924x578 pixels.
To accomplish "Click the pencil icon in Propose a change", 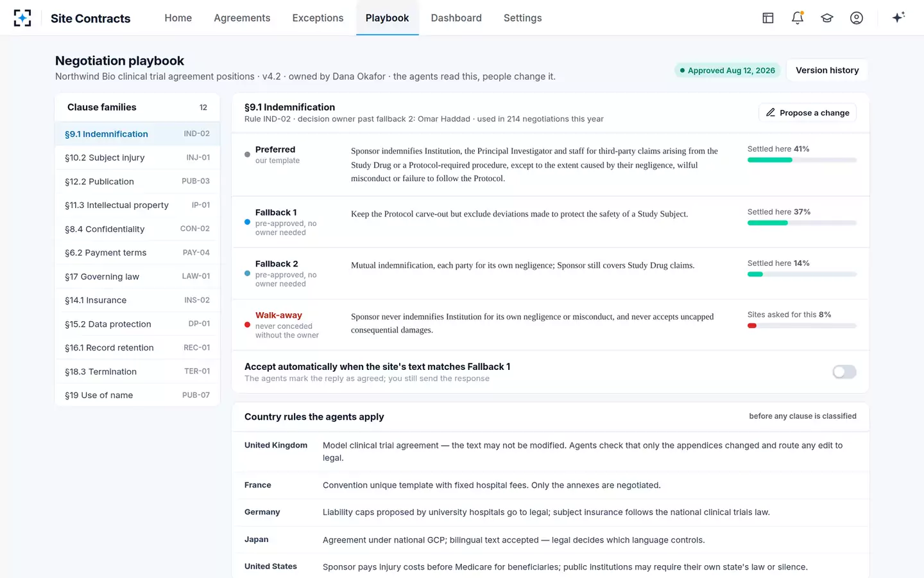I will point(771,112).
